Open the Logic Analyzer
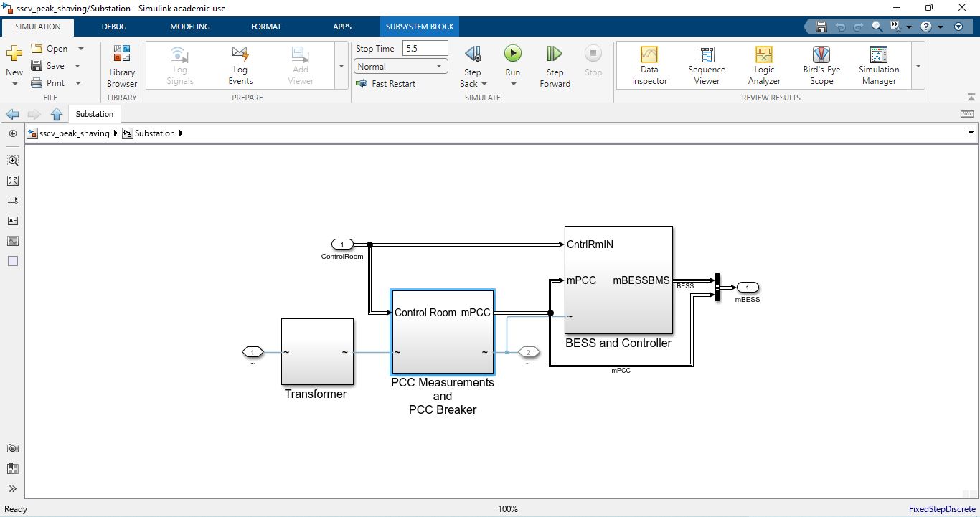This screenshot has width=980, height=517. pos(763,65)
